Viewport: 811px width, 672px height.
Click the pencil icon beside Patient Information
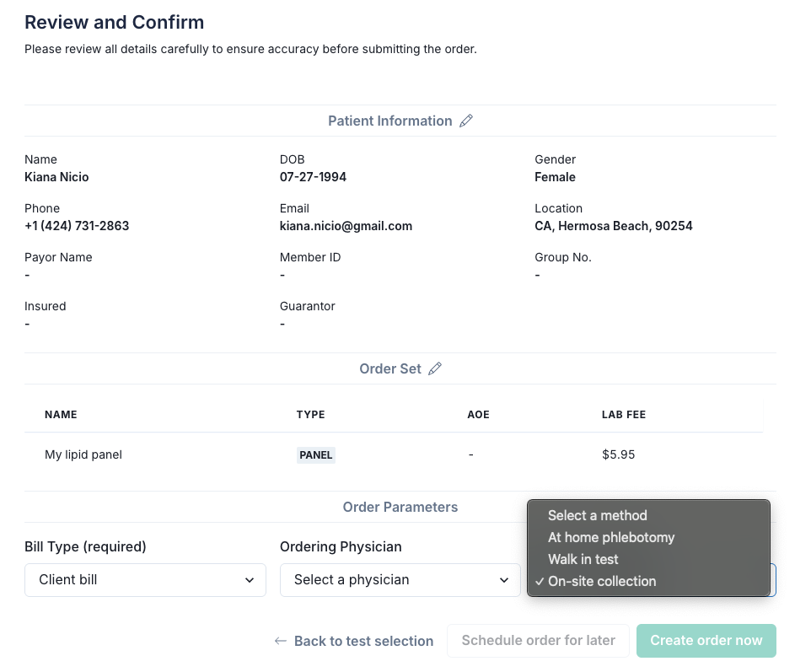(x=466, y=121)
